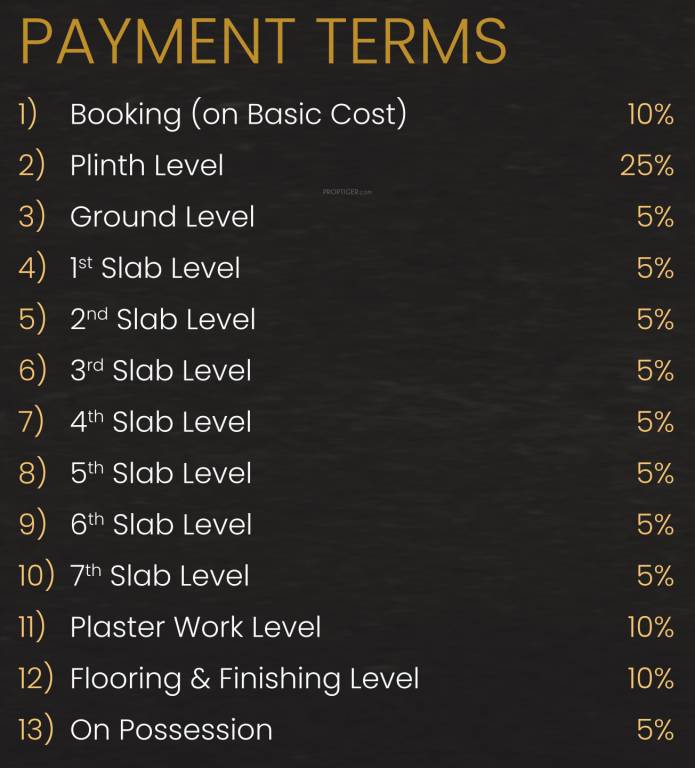Click the 25% value for Plinth Level
The height and width of the screenshot is (768, 695).
coord(647,166)
